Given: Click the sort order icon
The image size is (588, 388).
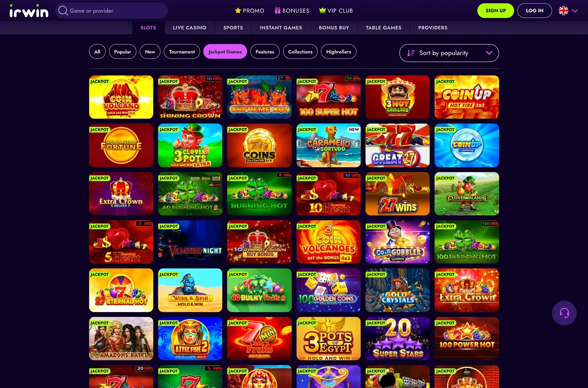Looking at the screenshot, I should (x=411, y=53).
